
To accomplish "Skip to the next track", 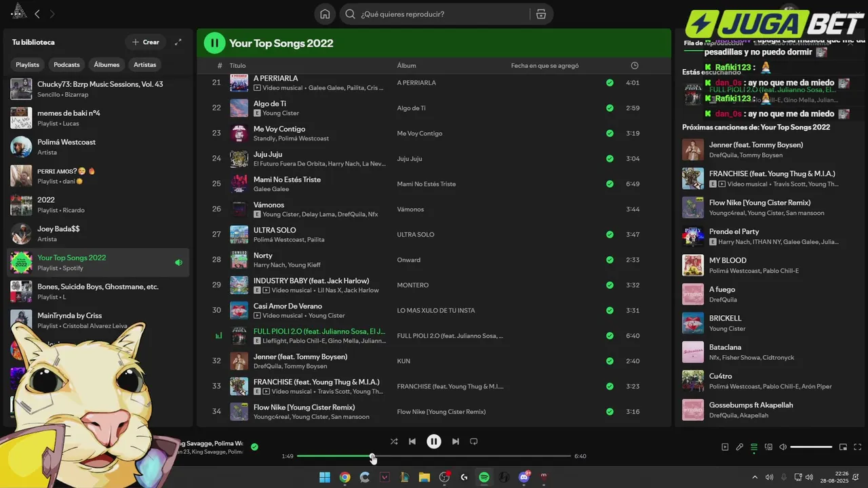I will (x=456, y=441).
